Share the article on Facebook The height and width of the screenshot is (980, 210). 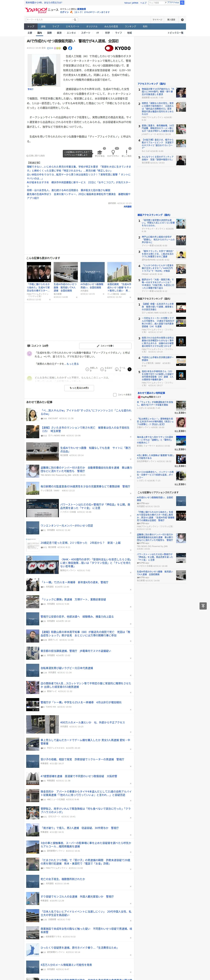point(70,48)
